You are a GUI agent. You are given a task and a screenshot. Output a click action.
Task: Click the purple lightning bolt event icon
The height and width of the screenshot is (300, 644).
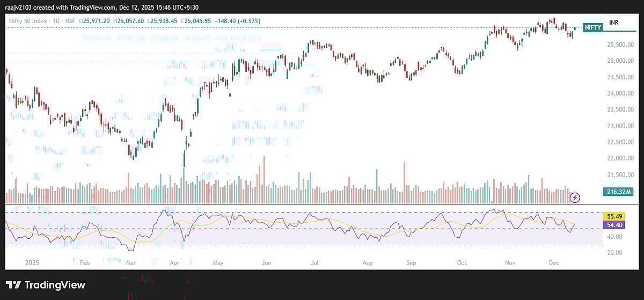575,197
